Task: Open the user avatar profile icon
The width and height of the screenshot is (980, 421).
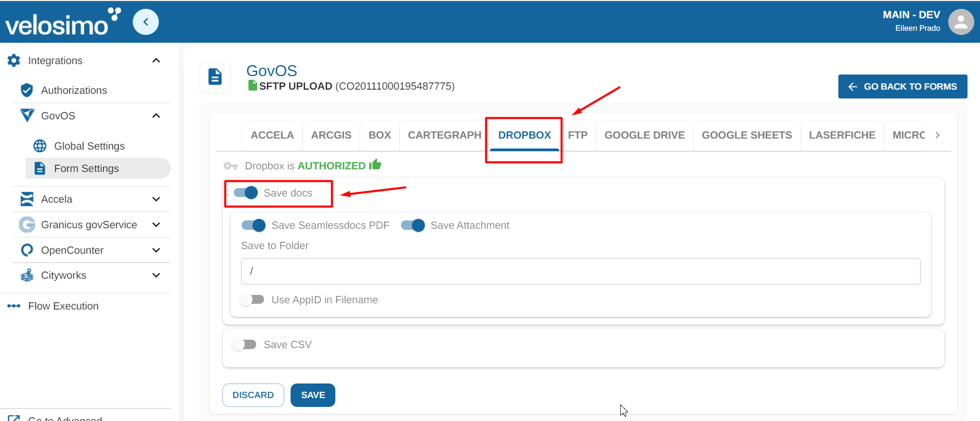Action: (961, 22)
